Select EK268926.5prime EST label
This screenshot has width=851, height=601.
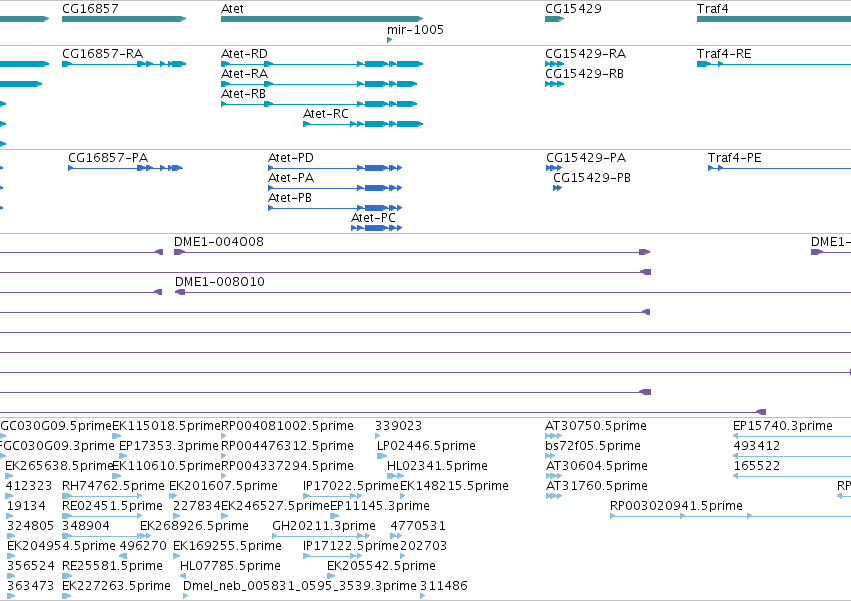[194, 526]
